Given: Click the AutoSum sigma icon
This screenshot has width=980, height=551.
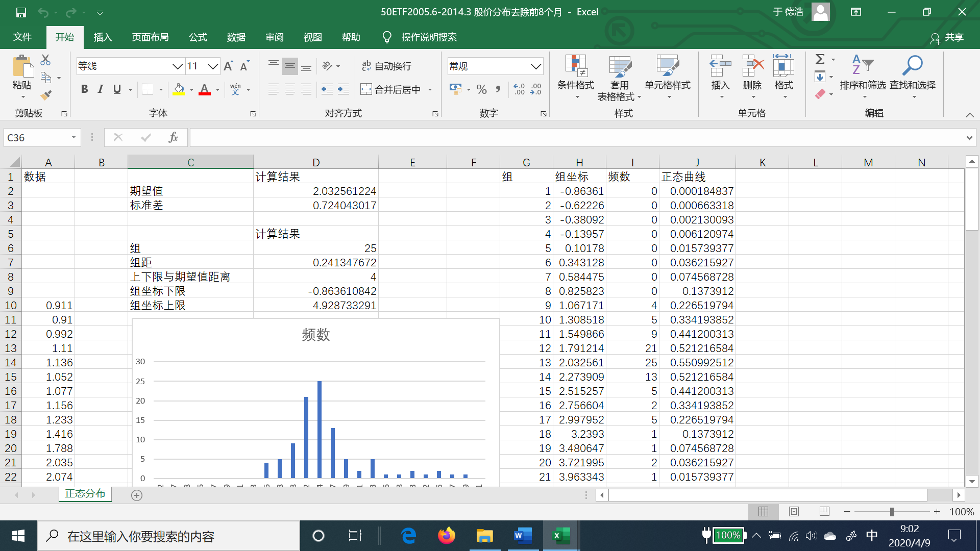Looking at the screenshot, I should point(820,59).
